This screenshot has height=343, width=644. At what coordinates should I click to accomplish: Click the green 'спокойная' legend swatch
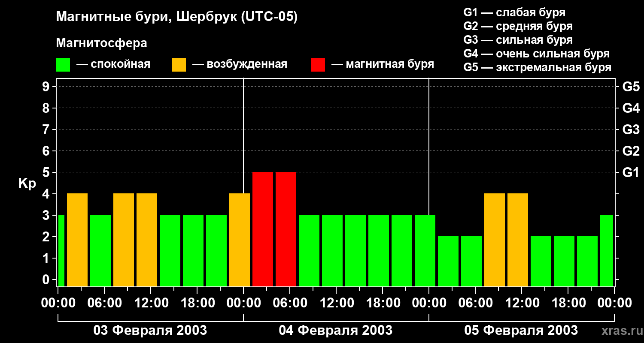point(63,64)
